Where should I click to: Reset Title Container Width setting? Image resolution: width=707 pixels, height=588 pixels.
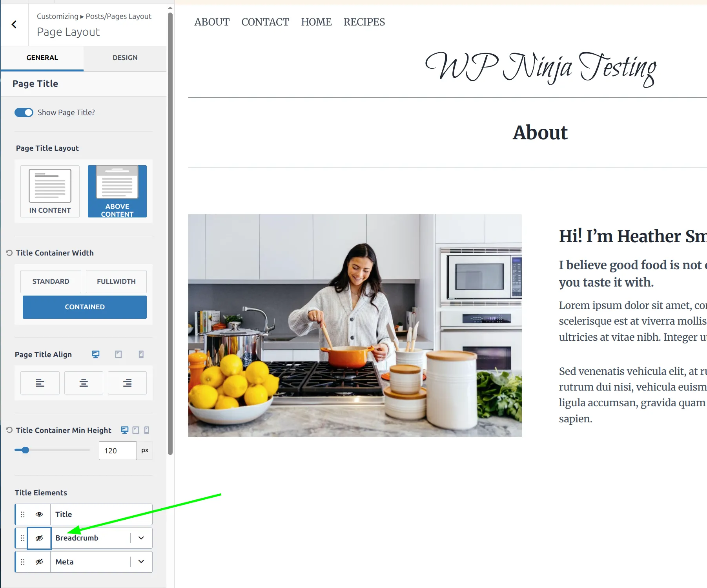[x=9, y=253]
